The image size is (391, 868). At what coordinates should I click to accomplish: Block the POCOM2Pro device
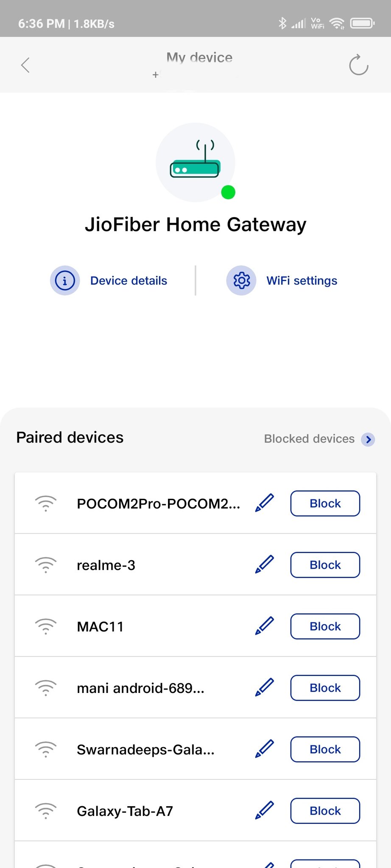[325, 504]
